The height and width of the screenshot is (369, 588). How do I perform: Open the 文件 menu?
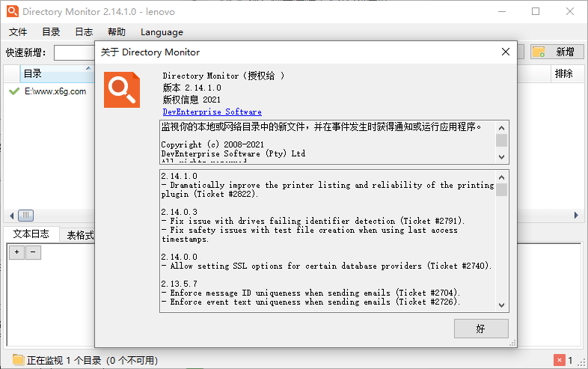point(18,32)
